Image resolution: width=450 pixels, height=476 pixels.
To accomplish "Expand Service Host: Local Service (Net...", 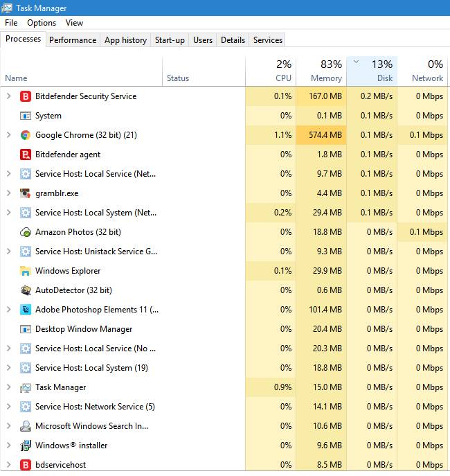I will click(9, 174).
